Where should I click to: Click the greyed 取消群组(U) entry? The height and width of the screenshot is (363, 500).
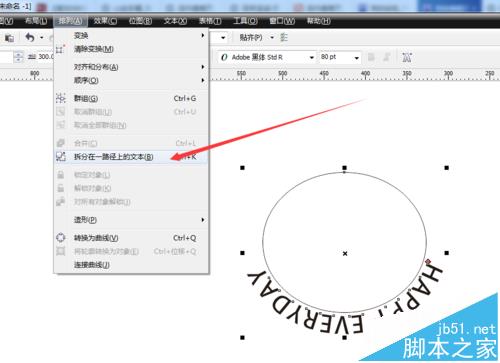point(131,112)
